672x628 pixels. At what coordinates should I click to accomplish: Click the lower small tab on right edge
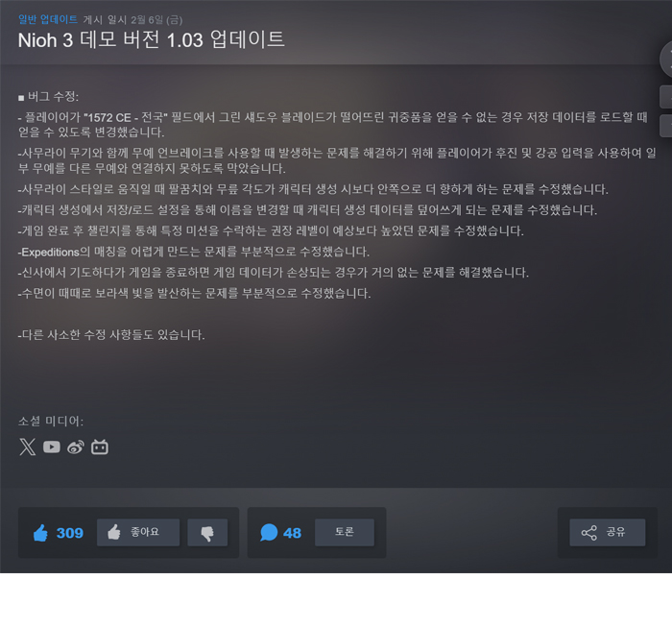click(x=665, y=126)
